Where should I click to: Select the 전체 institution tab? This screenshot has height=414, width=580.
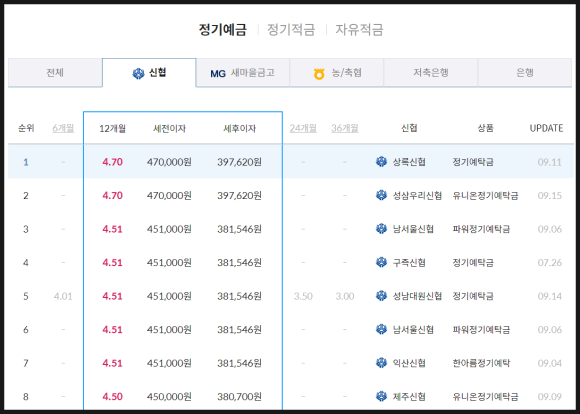[55, 73]
